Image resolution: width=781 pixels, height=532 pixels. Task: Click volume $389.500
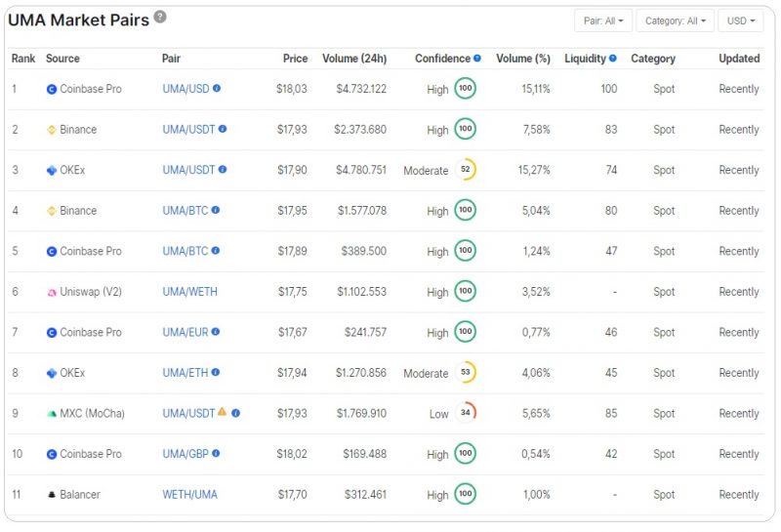point(363,252)
